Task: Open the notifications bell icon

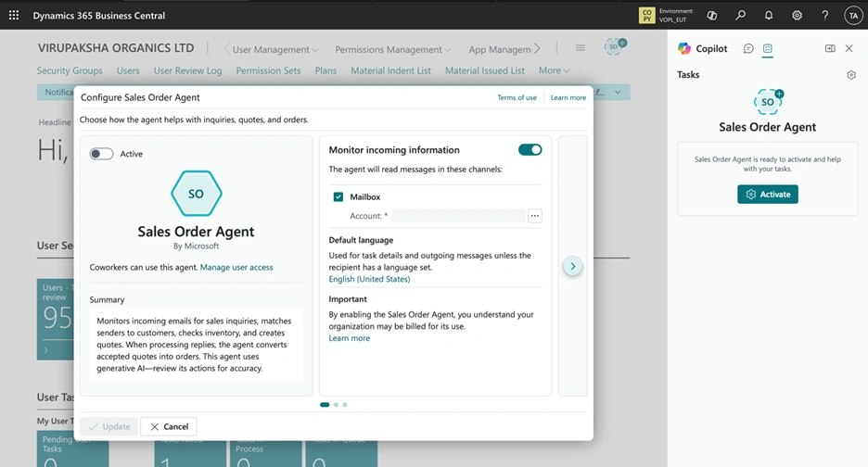Action: 769,16
